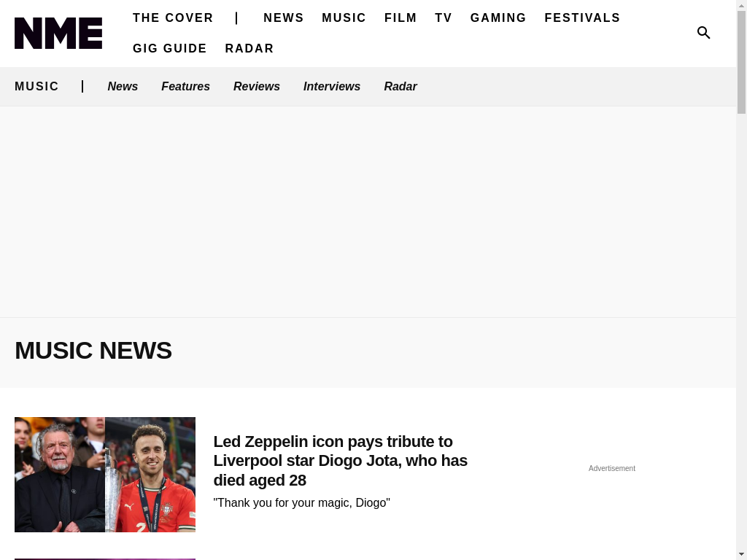Open the search magnifier icon
Screen dimensions: 747x560
pos(703,32)
